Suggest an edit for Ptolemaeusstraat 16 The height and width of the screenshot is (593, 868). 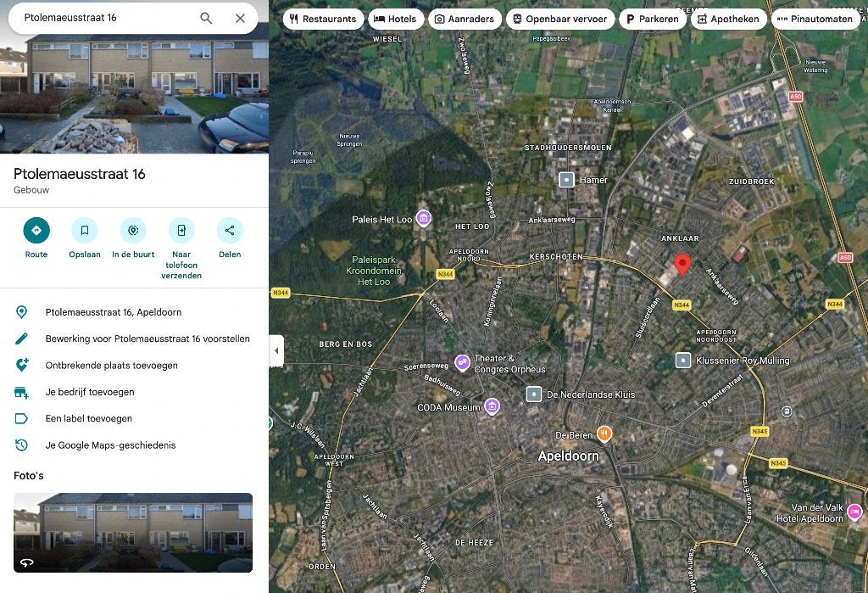(134, 338)
